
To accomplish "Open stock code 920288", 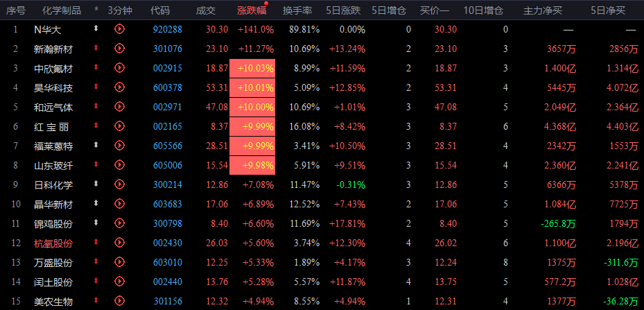I will (168, 29).
